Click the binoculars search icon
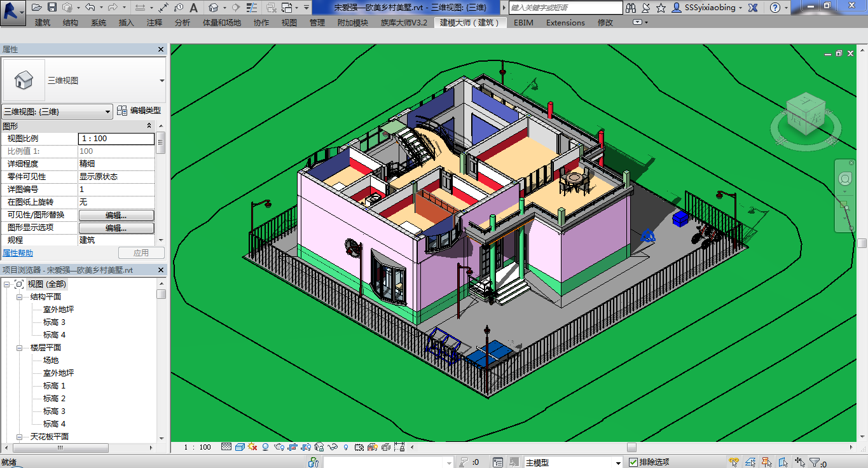 tap(631, 8)
